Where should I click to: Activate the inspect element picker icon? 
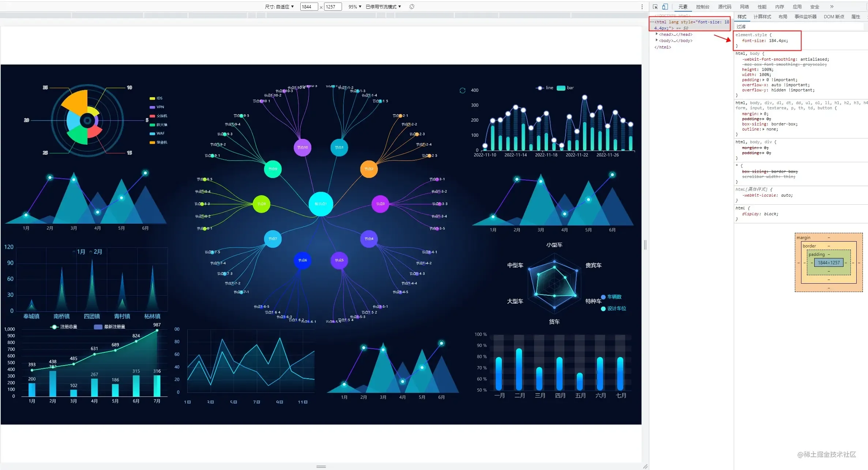point(655,7)
